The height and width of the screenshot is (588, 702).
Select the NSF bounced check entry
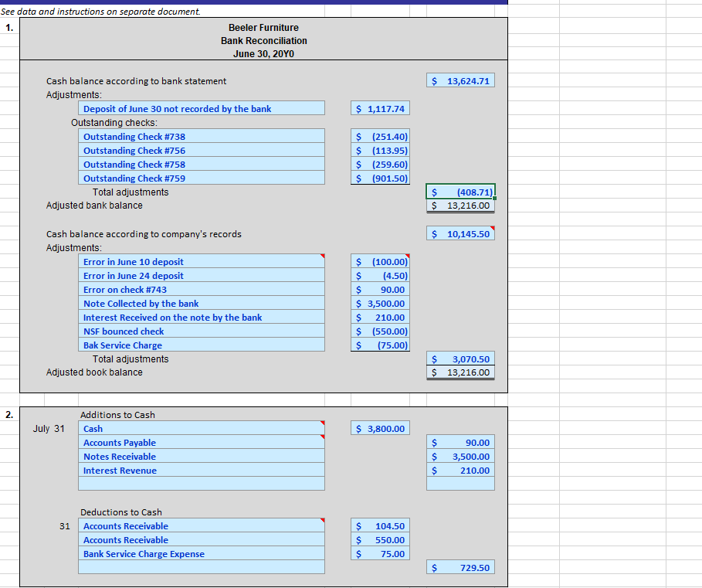point(201,331)
